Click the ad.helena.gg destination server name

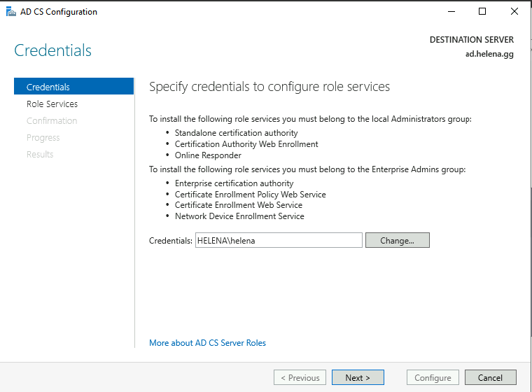[489, 54]
